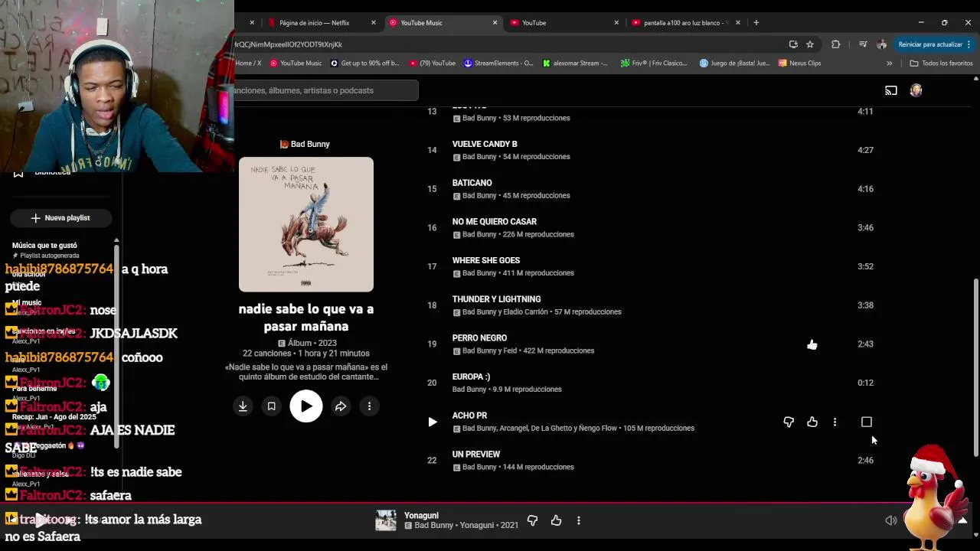The image size is (980, 551).
Task: Play the ACHO PR track
Action: pos(433,422)
